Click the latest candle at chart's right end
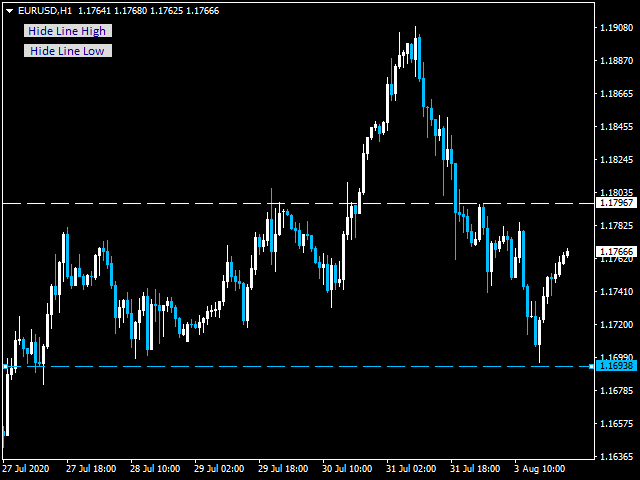Screen dimensions: 640x480 (567, 253)
